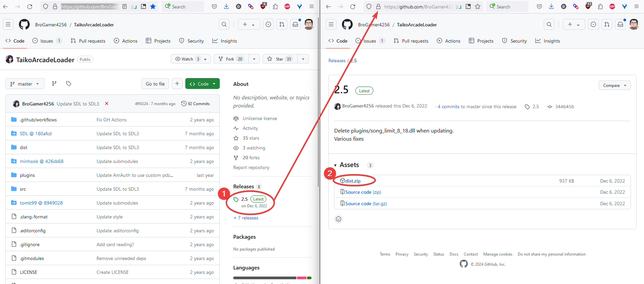Open Issues tab in the left window
The image size is (644, 284).
(x=47, y=41)
